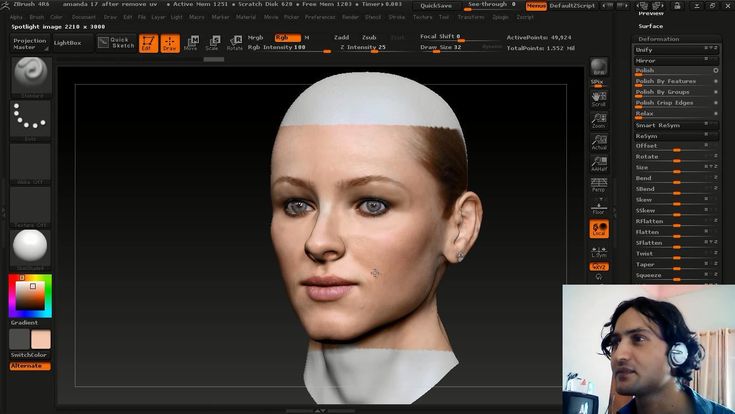735x414 pixels.
Task: Open the SkinShade material sphere selector
Action: [30, 248]
